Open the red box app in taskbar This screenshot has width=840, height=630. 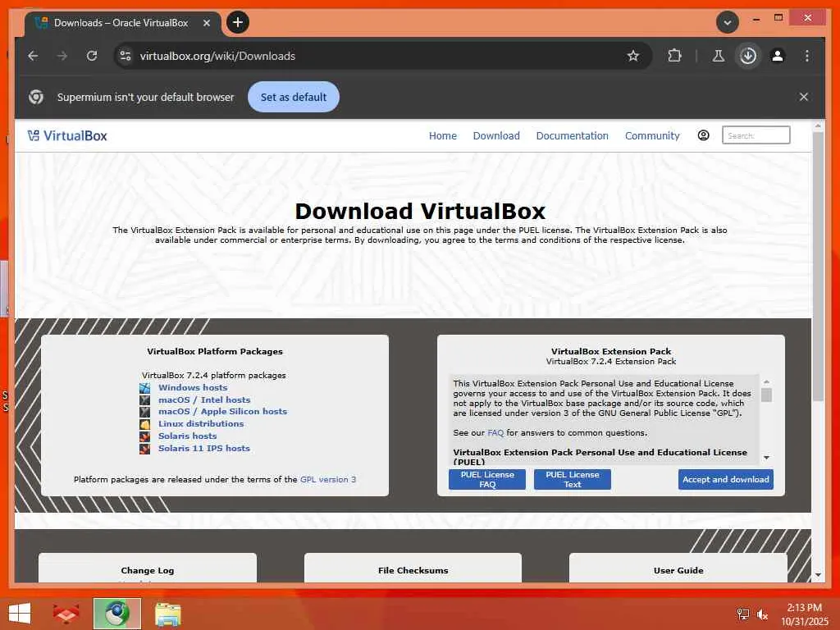[66, 614]
